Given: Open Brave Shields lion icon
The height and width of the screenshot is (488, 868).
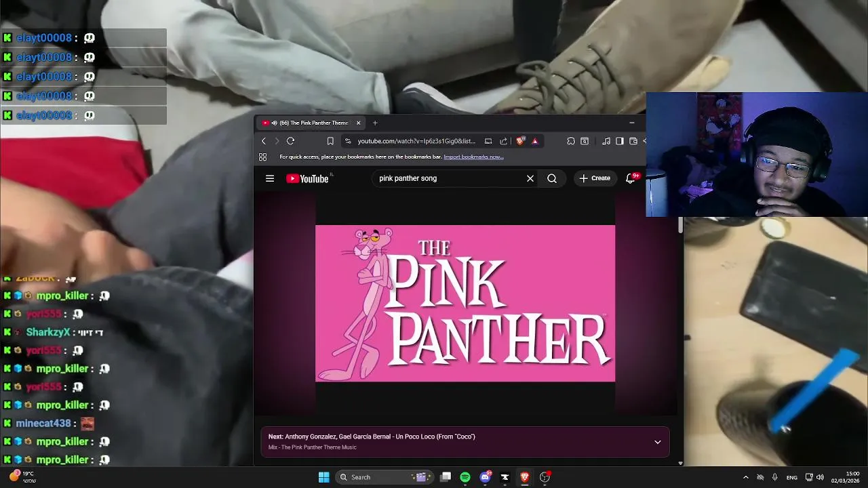Looking at the screenshot, I should 520,141.
